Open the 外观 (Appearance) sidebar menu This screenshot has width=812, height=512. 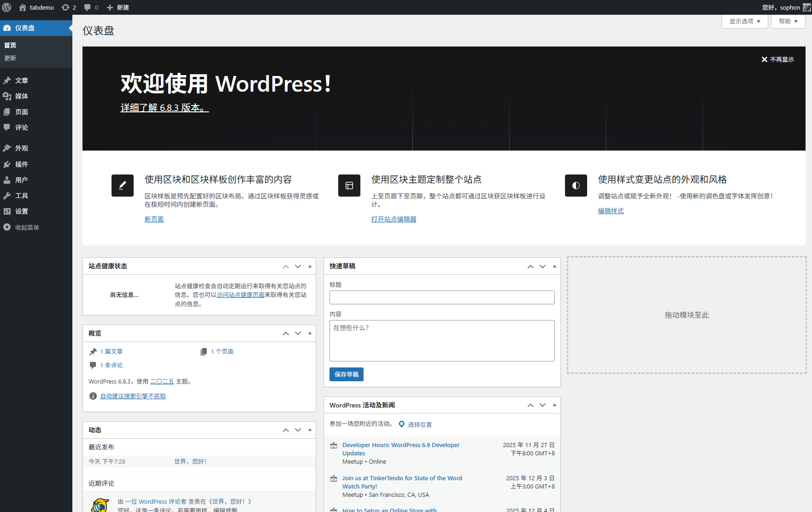(x=22, y=148)
